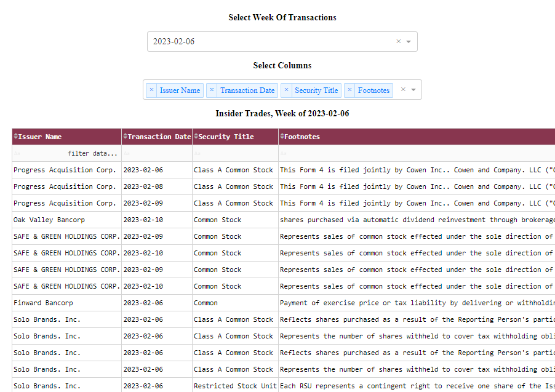Expand the Select Columns dropdown arrow

coord(413,90)
